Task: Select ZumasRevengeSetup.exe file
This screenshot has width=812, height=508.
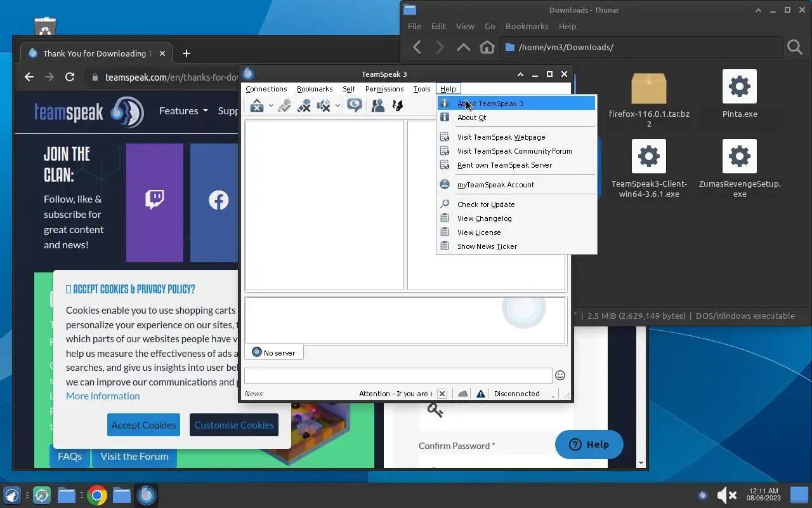Action: point(740,169)
